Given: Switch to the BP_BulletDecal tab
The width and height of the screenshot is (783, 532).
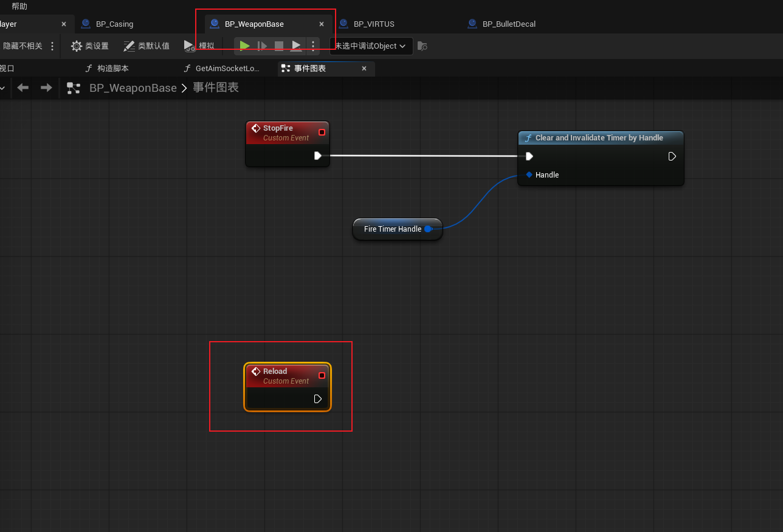Looking at the screenshot, I should [509, 24].
